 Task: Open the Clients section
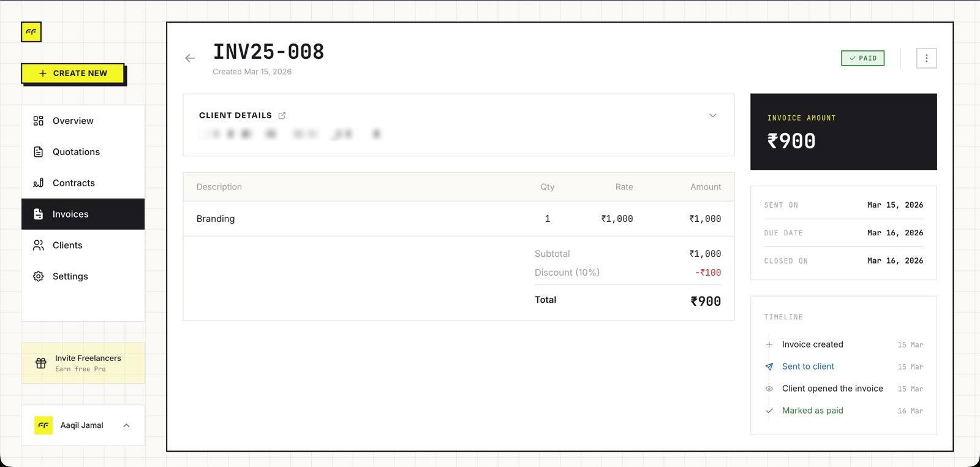point(83,245)
